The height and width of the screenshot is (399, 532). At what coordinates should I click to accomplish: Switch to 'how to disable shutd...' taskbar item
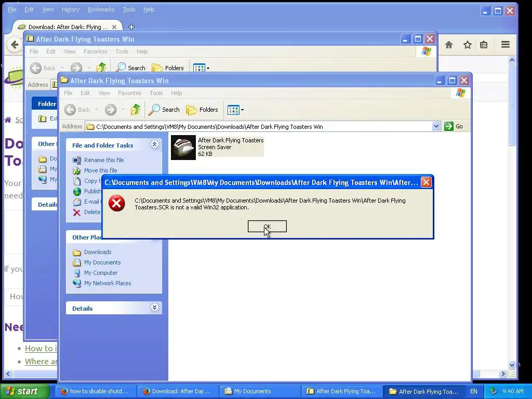point(96,391)
